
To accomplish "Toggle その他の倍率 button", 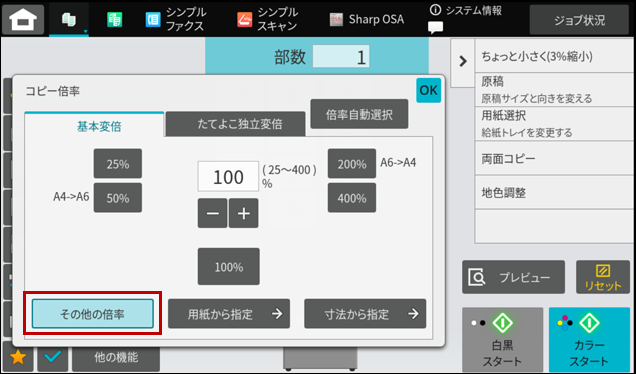I will pyautogui.click(x=92, y=314).
